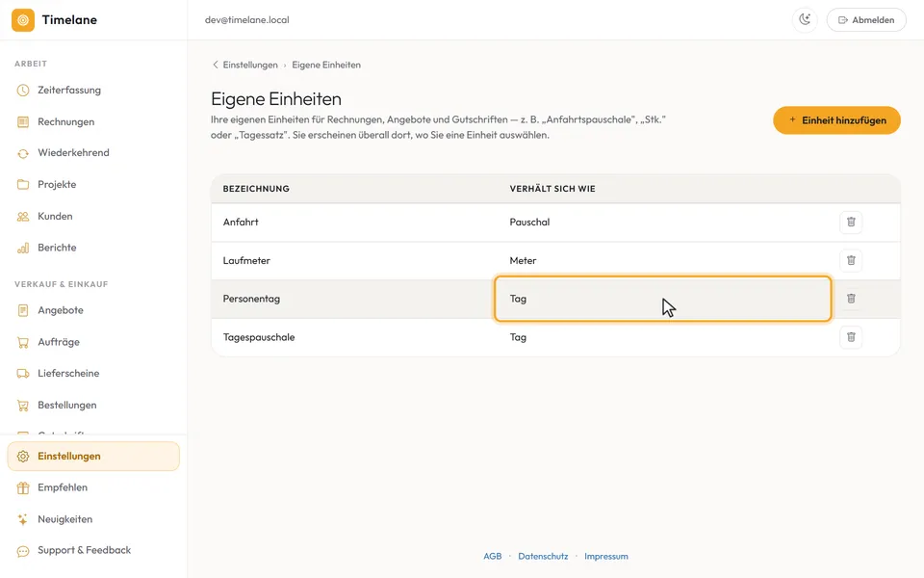Navigate to Projekte
The height and width of the screenshot is (578, 924).
point(93,185)
